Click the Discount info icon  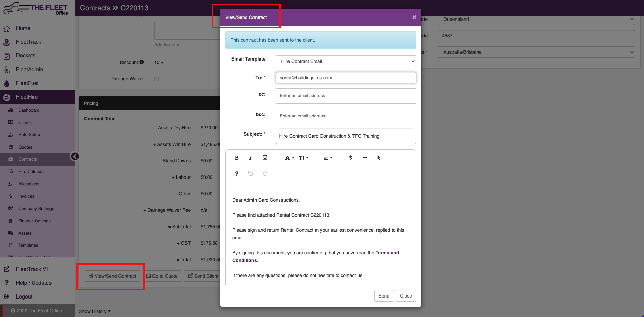point(142,62)
